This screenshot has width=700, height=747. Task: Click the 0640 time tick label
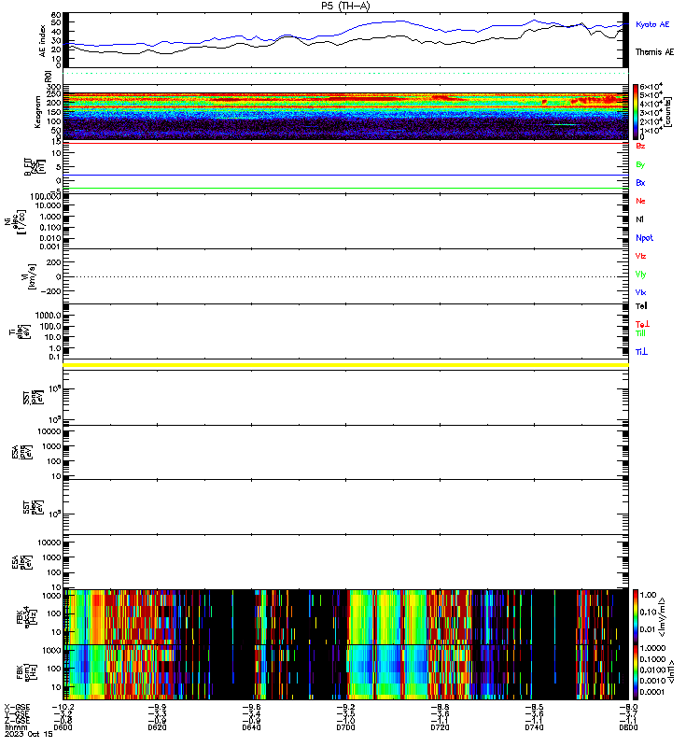point(251,727)
